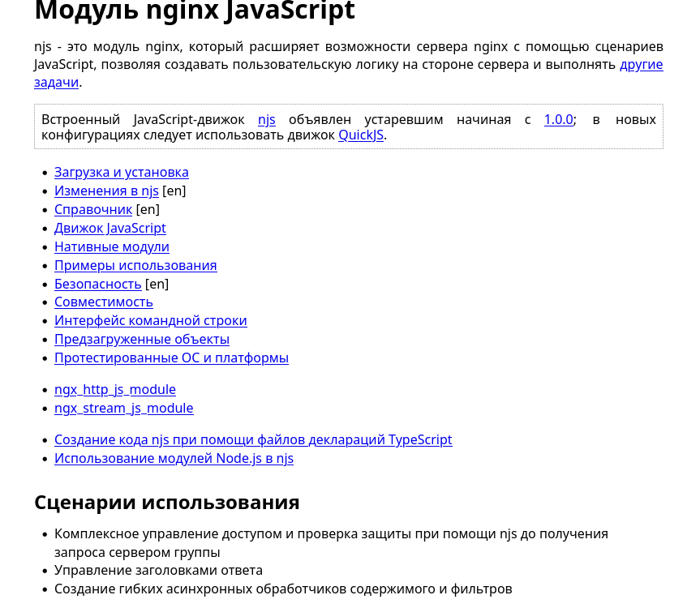This screenshot has height=608, width=700.
Task: Open the "Безопасность" link
Action: pyautogui.click(x=98, y=285)
